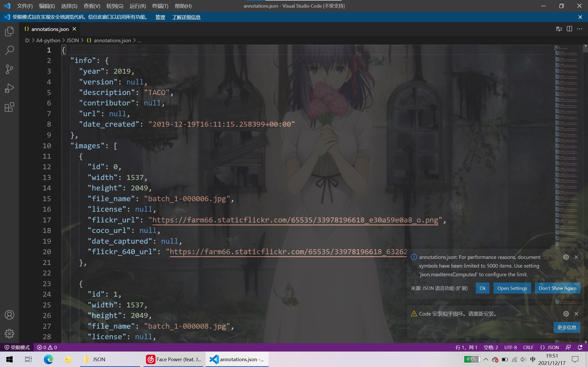Image resolution: width=588 pixels, height=367 pixels.
Task: Change the CRLF end of line selector
Action: [528, 347]
